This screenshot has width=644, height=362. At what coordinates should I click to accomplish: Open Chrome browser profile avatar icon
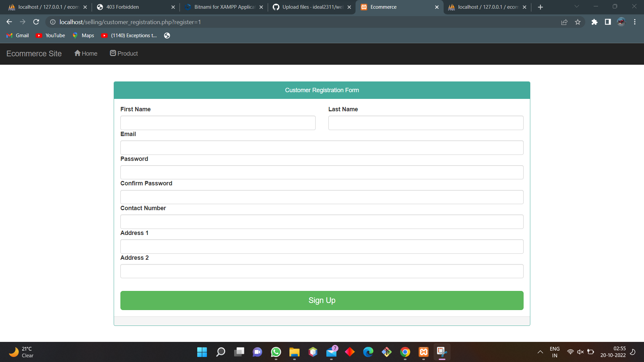622,22
